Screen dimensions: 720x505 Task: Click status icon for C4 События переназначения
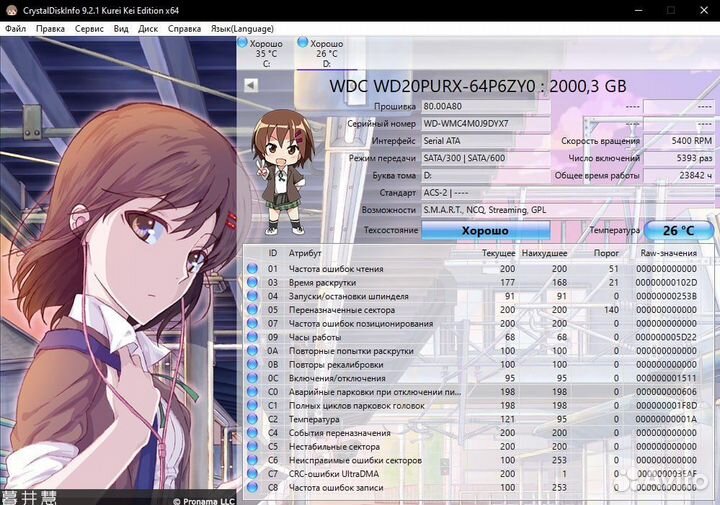click(252, 432)
